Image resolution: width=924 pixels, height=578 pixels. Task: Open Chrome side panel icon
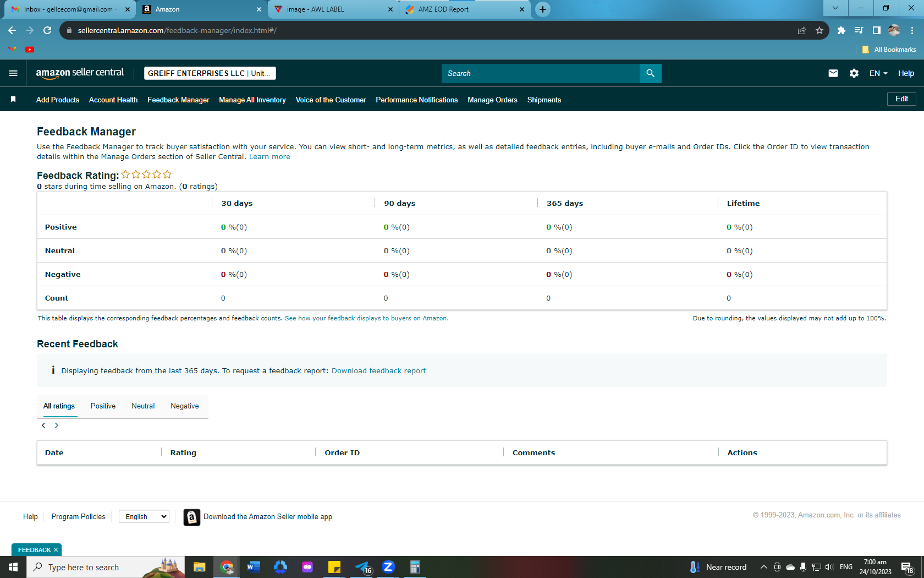point(877,30)
